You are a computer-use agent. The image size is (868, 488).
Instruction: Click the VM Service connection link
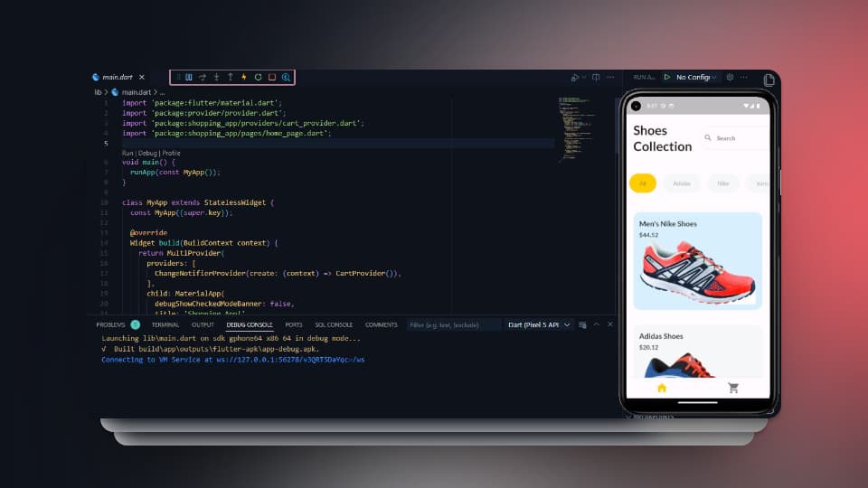pyautogui.click(x=290, y=360)
